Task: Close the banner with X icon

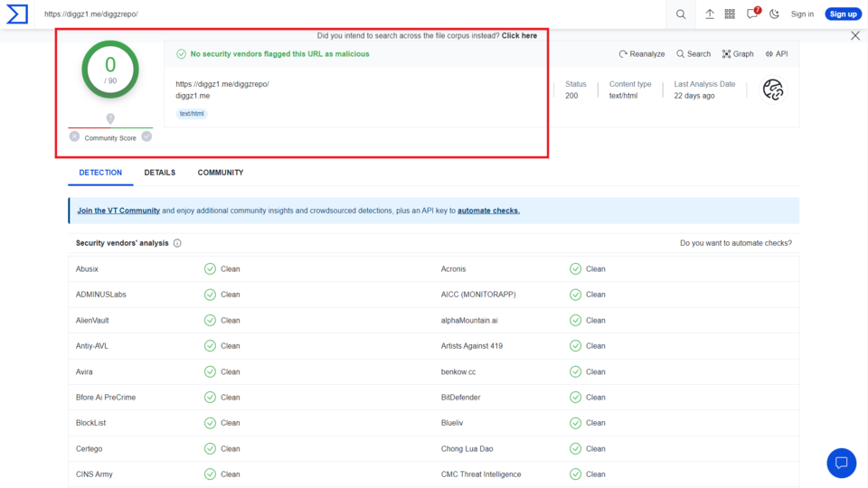Action: point(855,36)
